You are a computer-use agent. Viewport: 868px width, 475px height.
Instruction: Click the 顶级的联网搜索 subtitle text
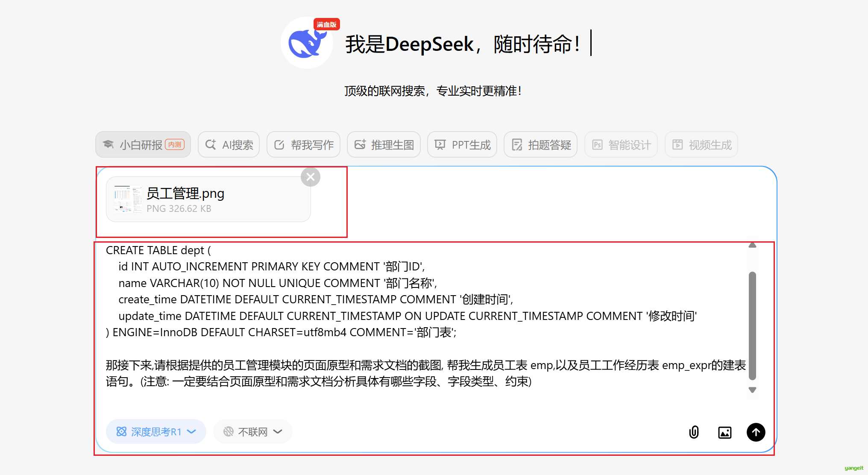click(433, 91)
